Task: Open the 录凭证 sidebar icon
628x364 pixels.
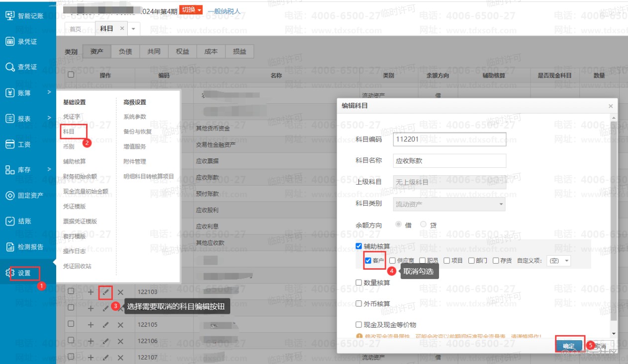Action: (x=10, y=41)
